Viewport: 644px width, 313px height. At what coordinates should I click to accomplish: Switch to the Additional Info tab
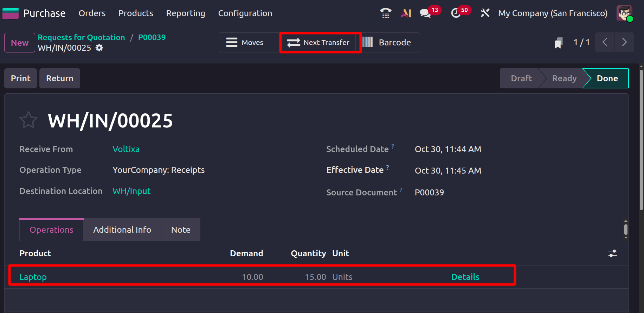[x=122, y=230]
